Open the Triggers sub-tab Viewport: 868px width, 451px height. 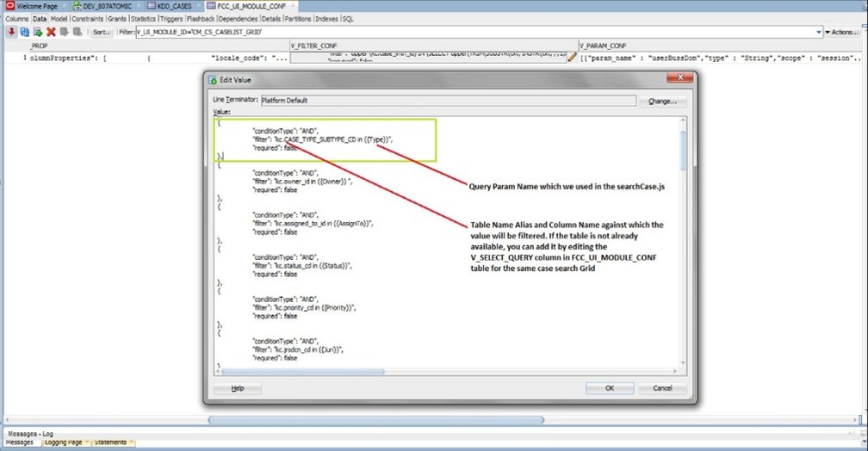171,19
